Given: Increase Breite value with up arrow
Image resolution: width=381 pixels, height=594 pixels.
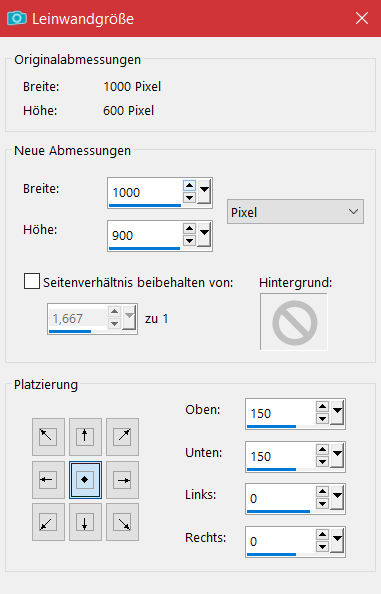Looking at the screenshot, I should coord(189,186).
